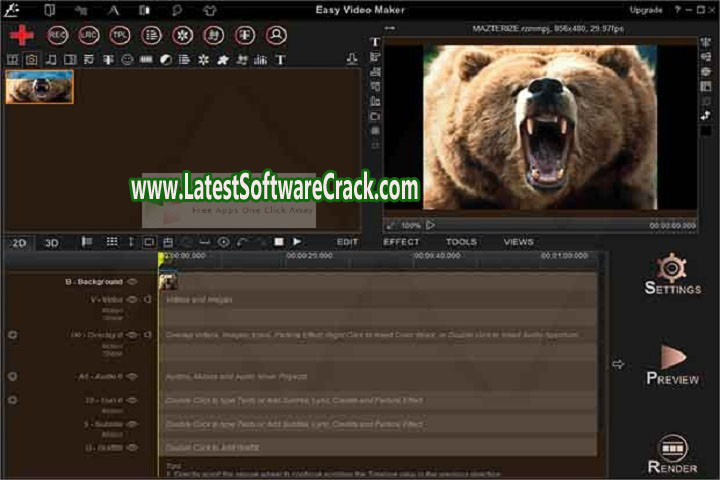Click the Render button
The height and width of the screenshot is (480, 720).
(x=672, y=453)
